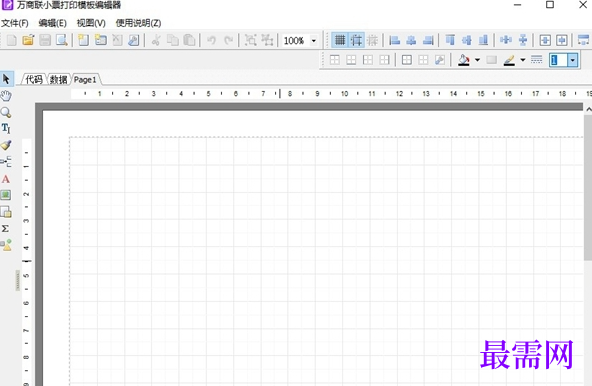Viewport: 592px width, 386px height.
Task: Align selected objects to right edges
Action: coord(428,40)
